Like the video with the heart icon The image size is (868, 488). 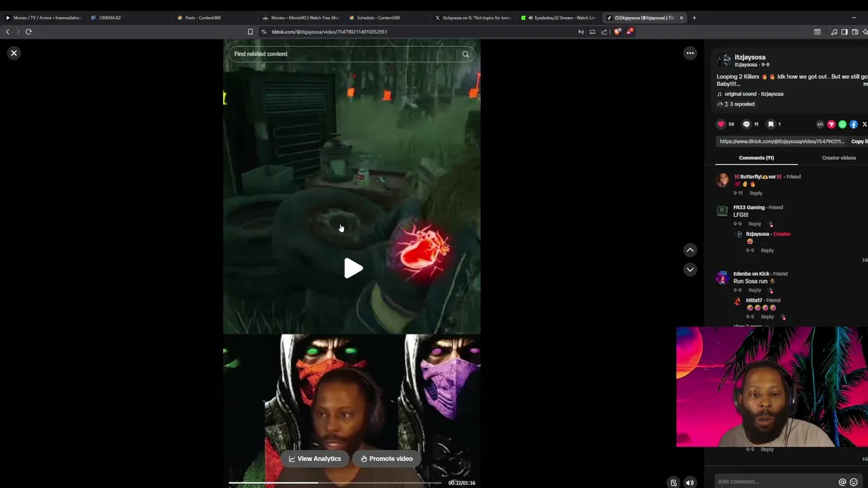point(721,124)
